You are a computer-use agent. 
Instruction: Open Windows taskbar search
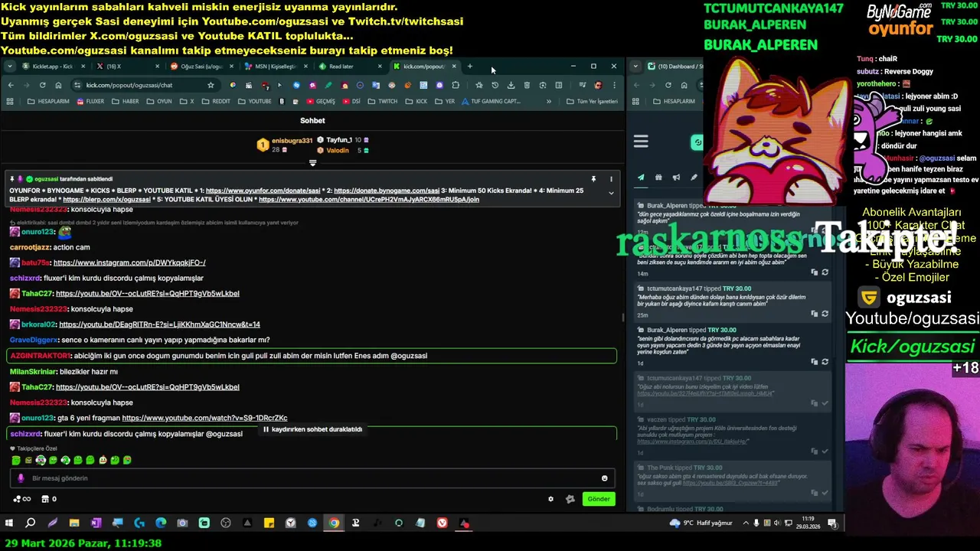coord(31,523)
